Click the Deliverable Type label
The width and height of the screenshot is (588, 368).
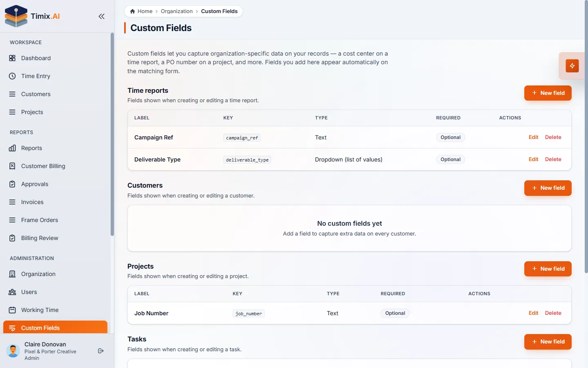tap(157, 159)
